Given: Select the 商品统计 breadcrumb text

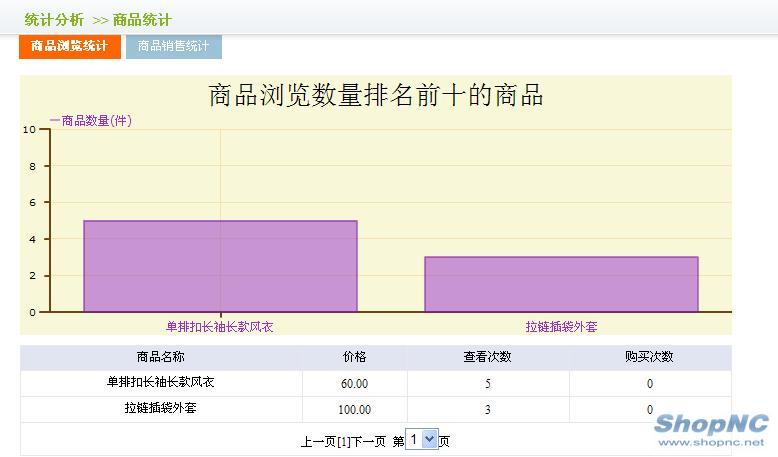Looking at the screenshot, I should coord(141,20).
